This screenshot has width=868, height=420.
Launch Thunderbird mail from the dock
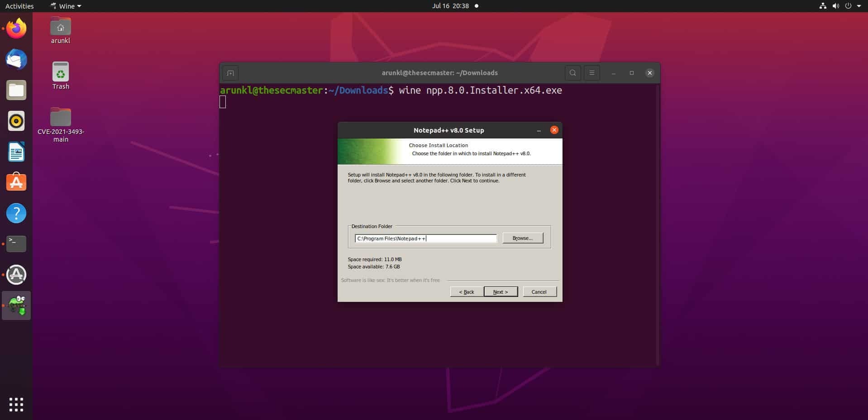(x=16, y=59)
